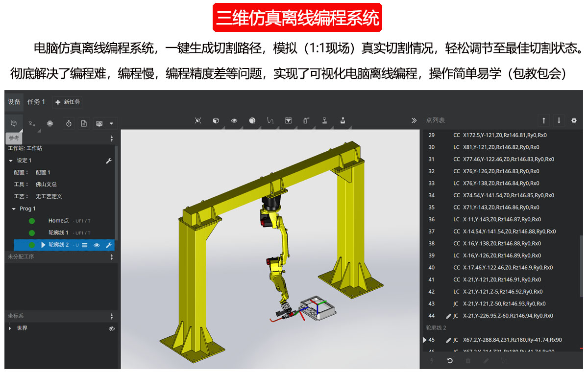This screenshot has width=588, height=372.
Task: Click the 新任务 button
Action: click(x=68, y=102)
